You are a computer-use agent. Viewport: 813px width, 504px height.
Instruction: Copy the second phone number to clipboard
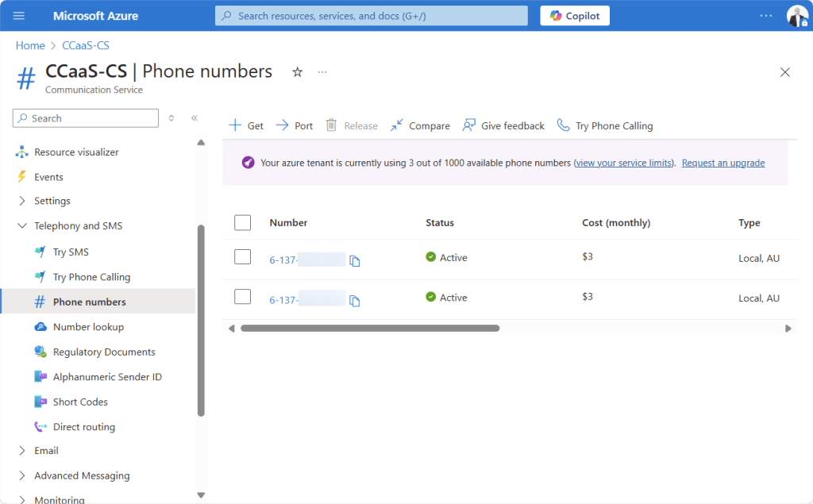point(355,301)
